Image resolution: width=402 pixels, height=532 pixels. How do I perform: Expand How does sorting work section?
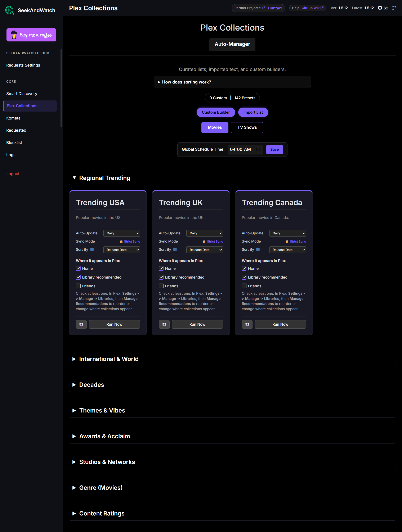click(x=232, y=82)
